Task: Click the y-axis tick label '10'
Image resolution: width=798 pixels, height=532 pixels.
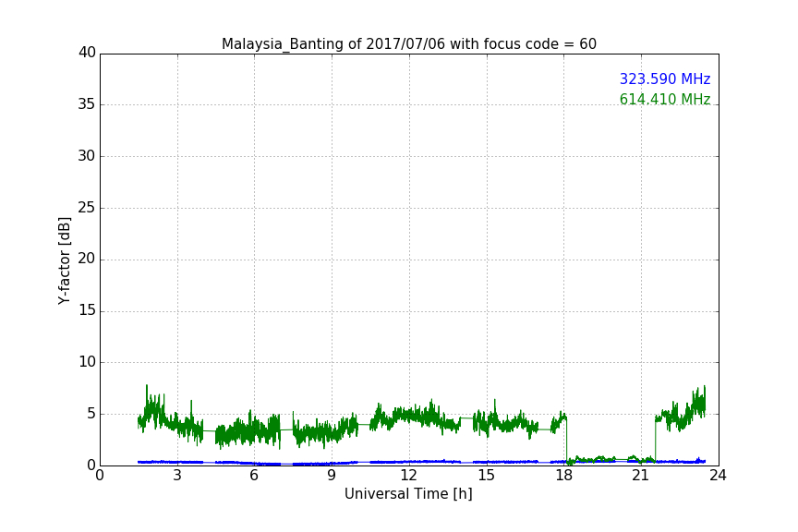Action: coord(87,362)
